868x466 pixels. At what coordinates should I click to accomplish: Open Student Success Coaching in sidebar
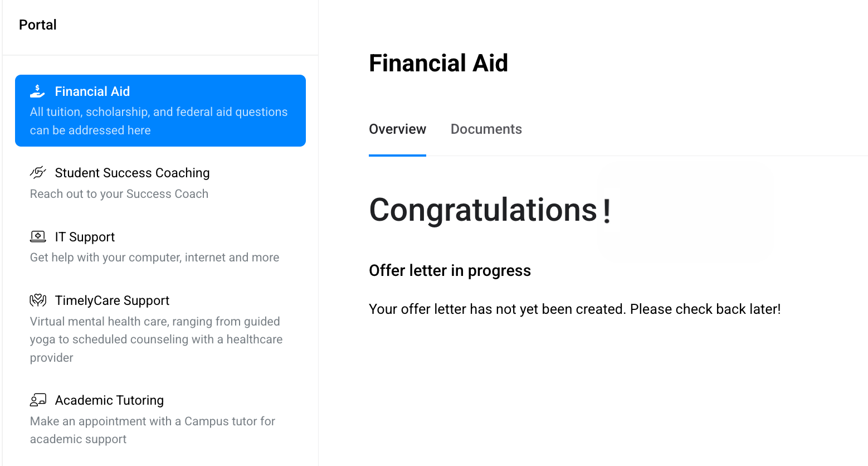coord(132,173)
